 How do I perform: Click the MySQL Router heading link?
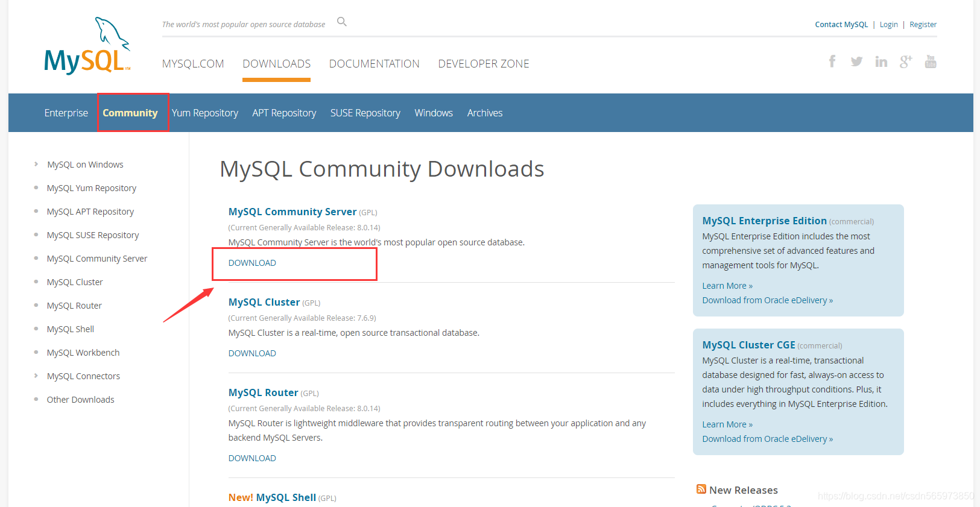[x=264, y=392]
